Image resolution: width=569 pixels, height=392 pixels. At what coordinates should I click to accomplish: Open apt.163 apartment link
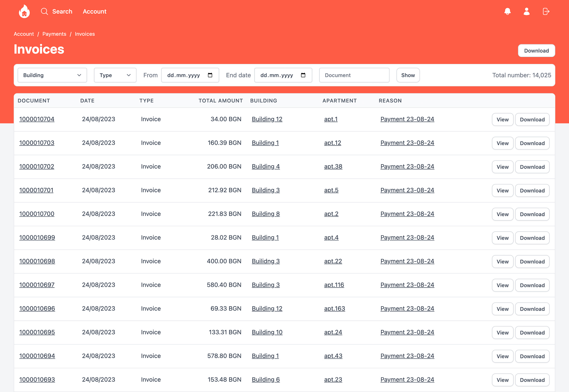click(335, 309)
